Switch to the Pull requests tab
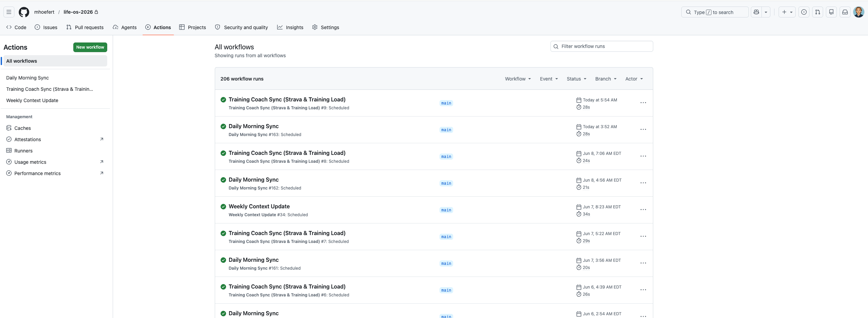Screen dimensions: 868x318 [85, 27]
